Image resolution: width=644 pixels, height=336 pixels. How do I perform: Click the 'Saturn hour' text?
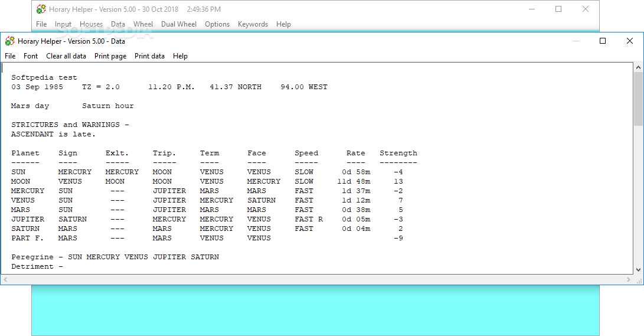tap(107, 106)
